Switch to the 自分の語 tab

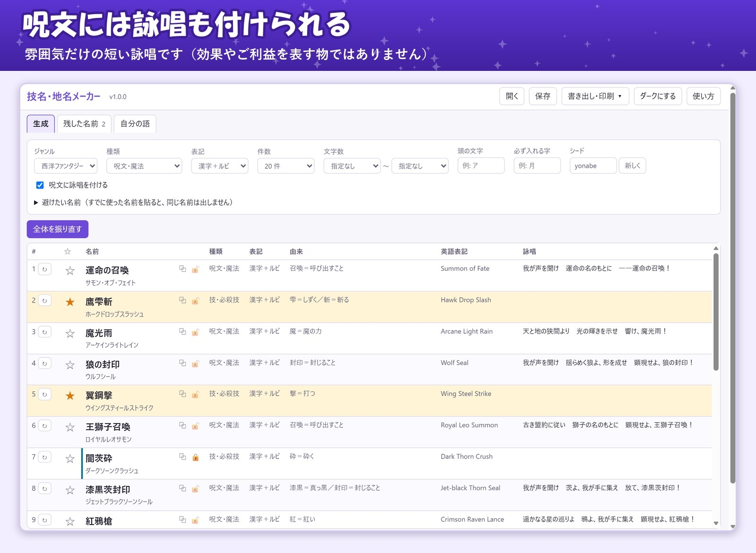point(135,124)
